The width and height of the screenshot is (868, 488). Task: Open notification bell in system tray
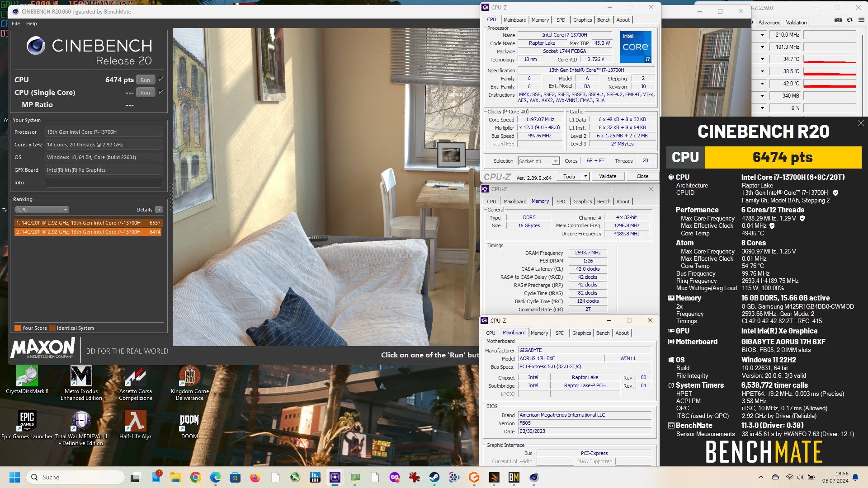click(x=855, y=477)
